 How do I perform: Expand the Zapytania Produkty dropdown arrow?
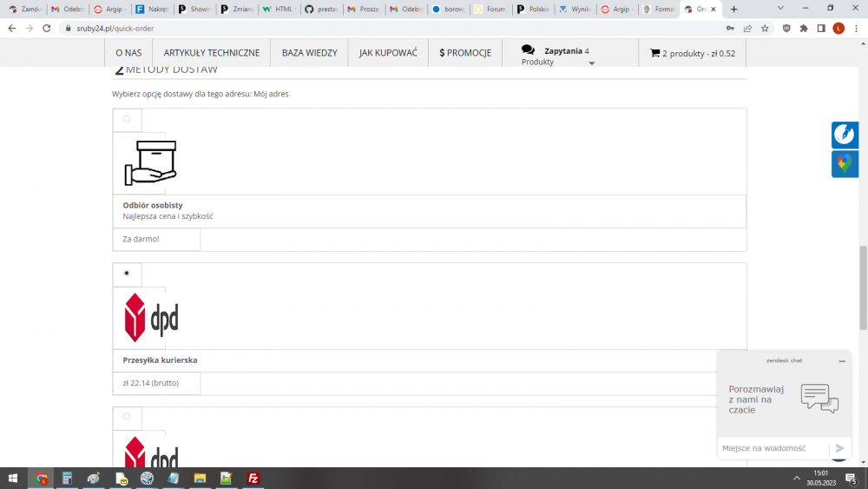pos(592,63)
